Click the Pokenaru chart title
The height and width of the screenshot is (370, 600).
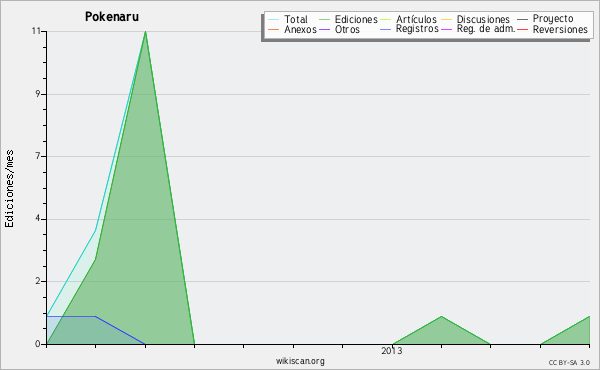tap(112, 17)
